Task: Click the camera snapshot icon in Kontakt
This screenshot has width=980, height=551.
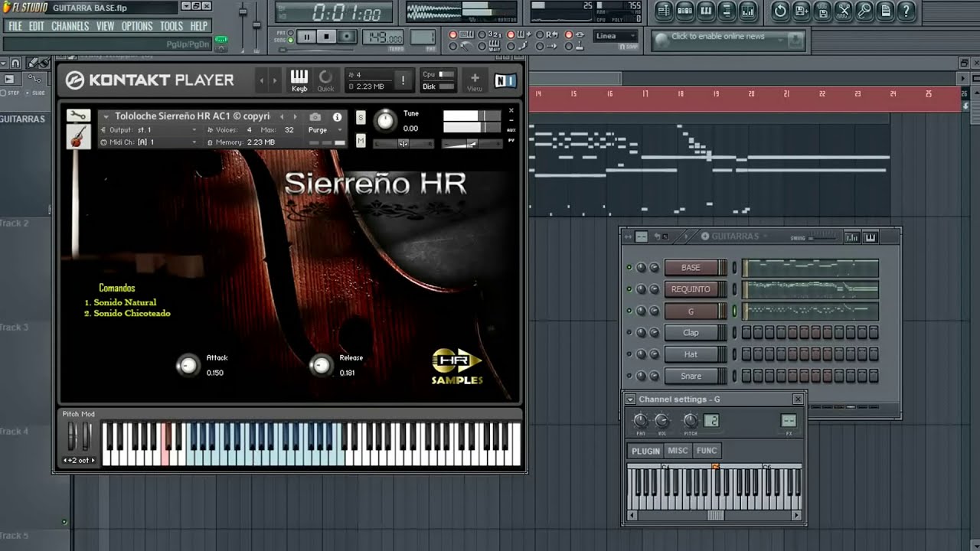Action: click(316, 116)
